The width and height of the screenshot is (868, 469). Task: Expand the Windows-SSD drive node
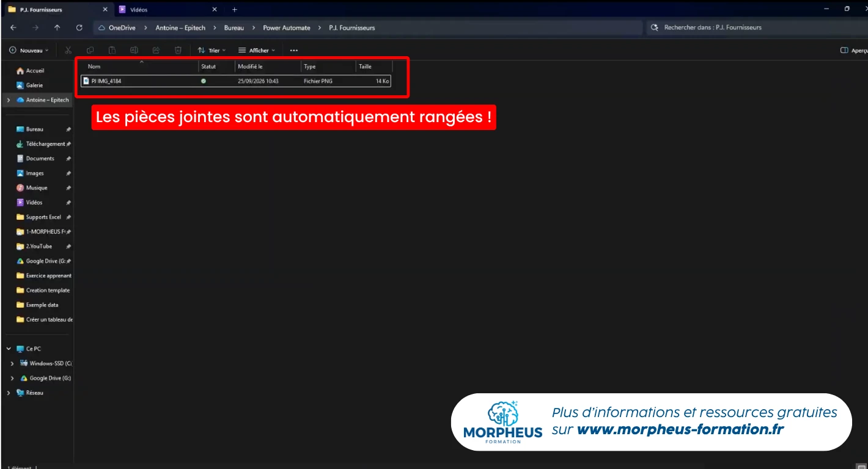(x=12, y=363)
